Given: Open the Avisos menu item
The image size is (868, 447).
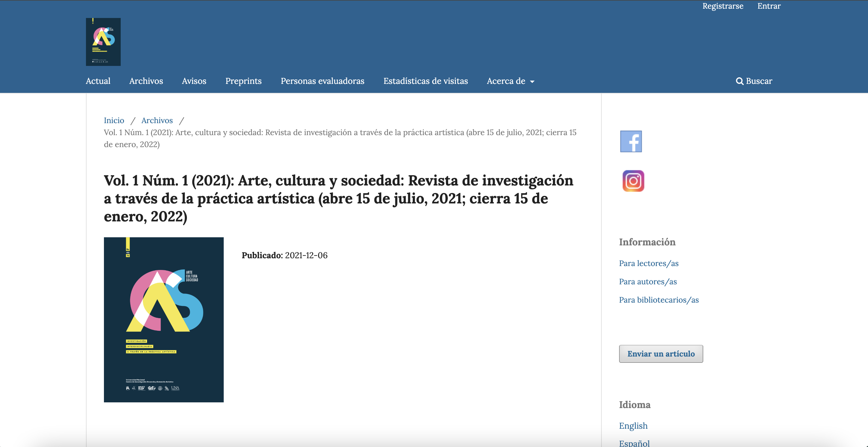Looking at the screenshot, I should tap(194, 81).
